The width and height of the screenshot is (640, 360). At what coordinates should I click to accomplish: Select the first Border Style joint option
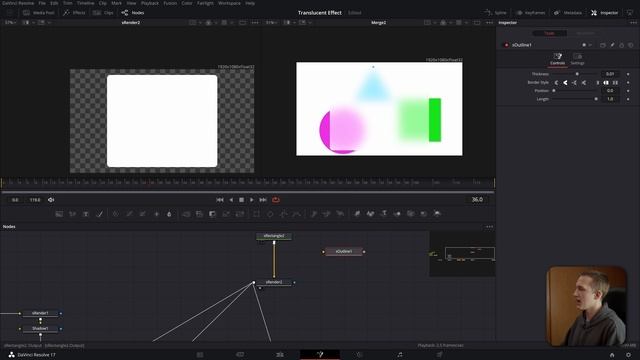(x=556, y=83)
